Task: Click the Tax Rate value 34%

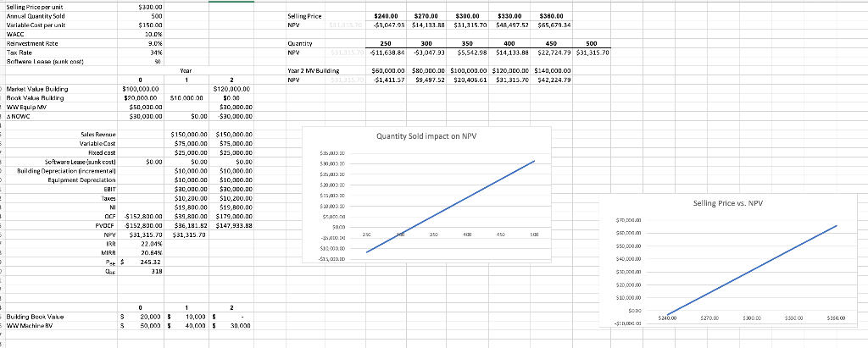Action: pyautogui.click(x=156, y=52)
